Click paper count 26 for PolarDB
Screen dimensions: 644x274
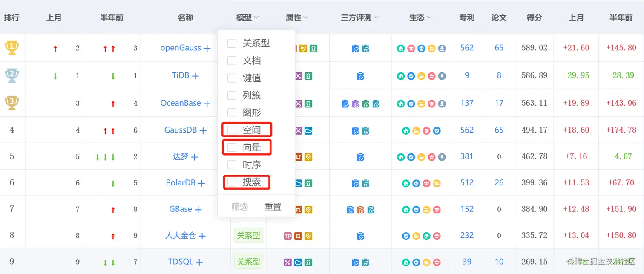tap(499, 182)
